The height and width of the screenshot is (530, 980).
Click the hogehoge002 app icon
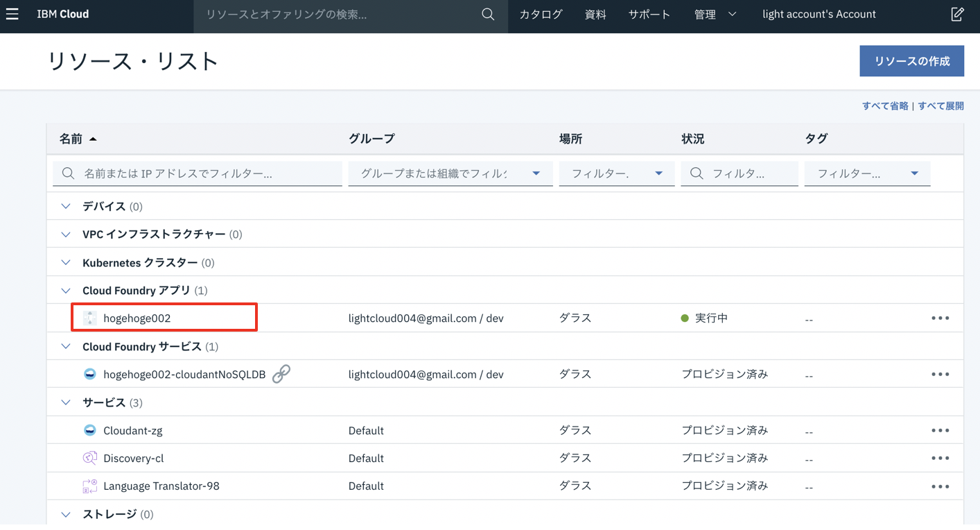tap(89, 318)
